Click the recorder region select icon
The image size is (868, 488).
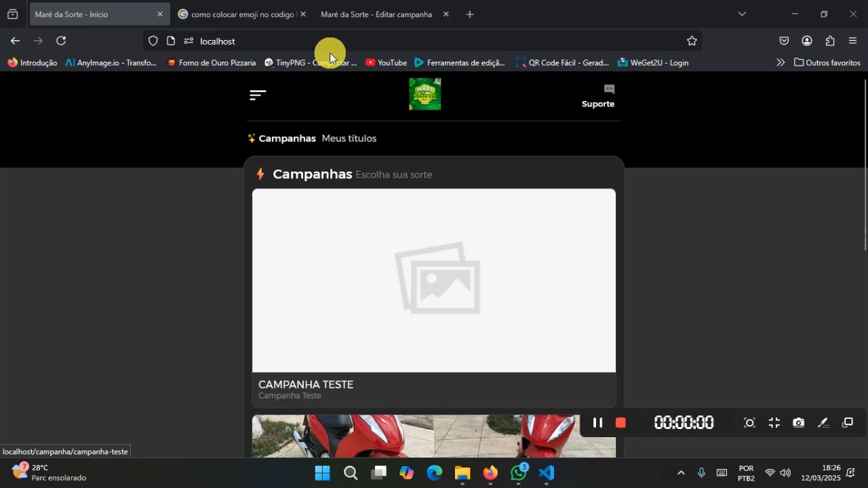click(749, 423)
